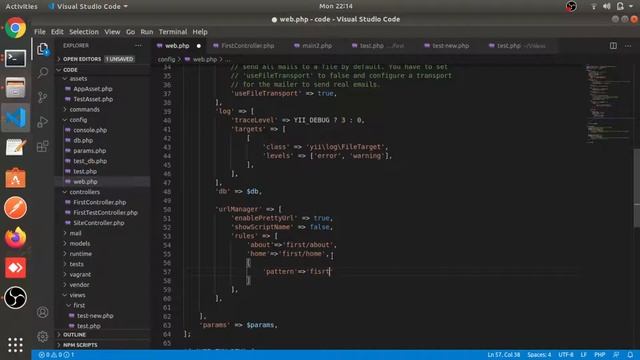Viewport: 640px width, 360px height.
Task: Open AnyDesk from the dock
Action: (16, 268)
